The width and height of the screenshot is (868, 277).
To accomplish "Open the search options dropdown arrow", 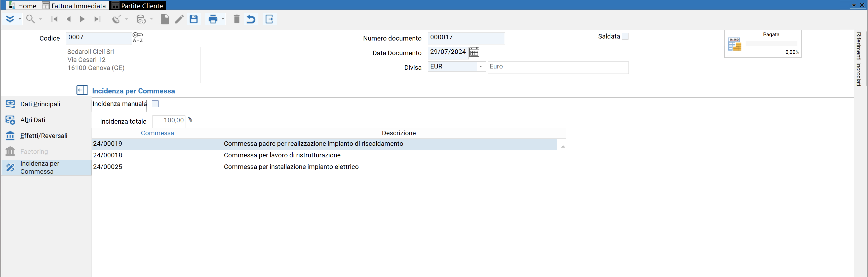I will [x=41, y=19].
